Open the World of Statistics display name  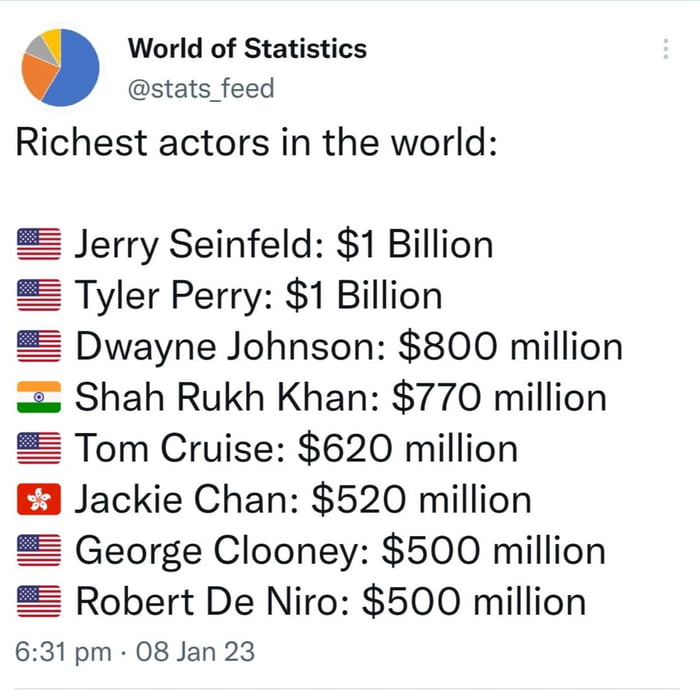click(x=248, y=48)
